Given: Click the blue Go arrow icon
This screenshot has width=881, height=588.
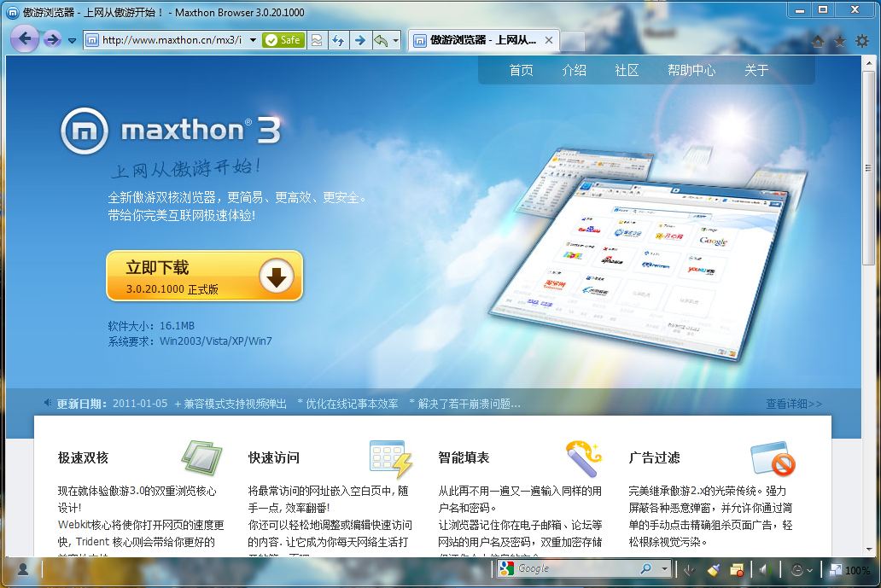Looking at the screenshot, I should pos(360,40).
